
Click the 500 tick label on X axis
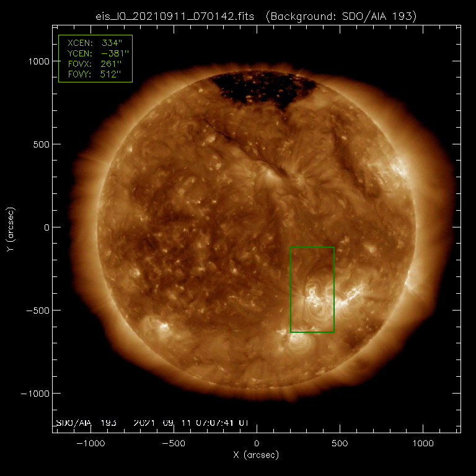(339, 444)
